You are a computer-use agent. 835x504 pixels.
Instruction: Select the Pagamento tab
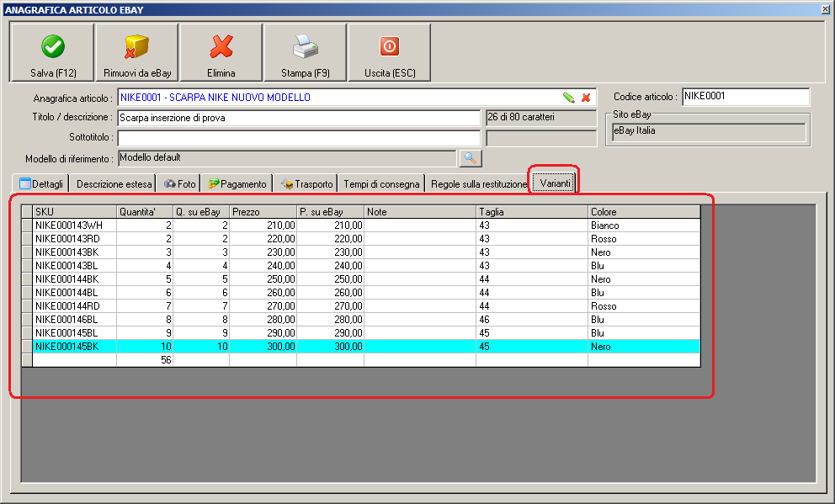[237, 183]
